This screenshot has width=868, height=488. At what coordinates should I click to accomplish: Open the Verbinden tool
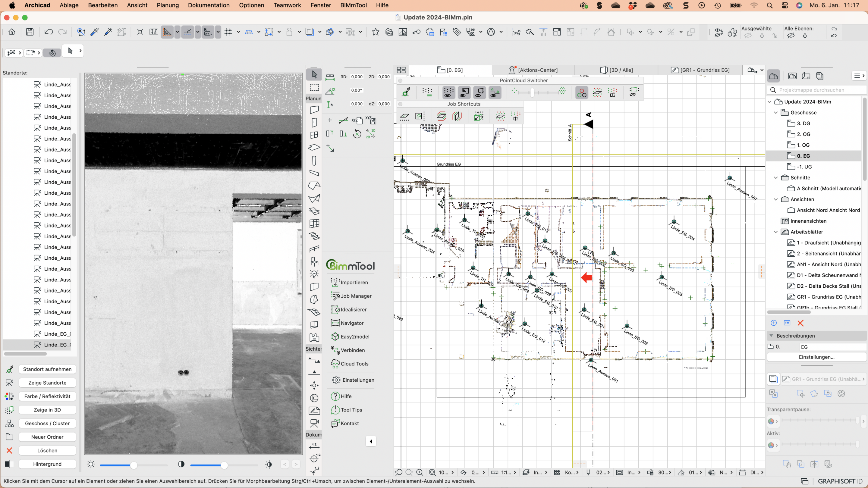point(348,350)
